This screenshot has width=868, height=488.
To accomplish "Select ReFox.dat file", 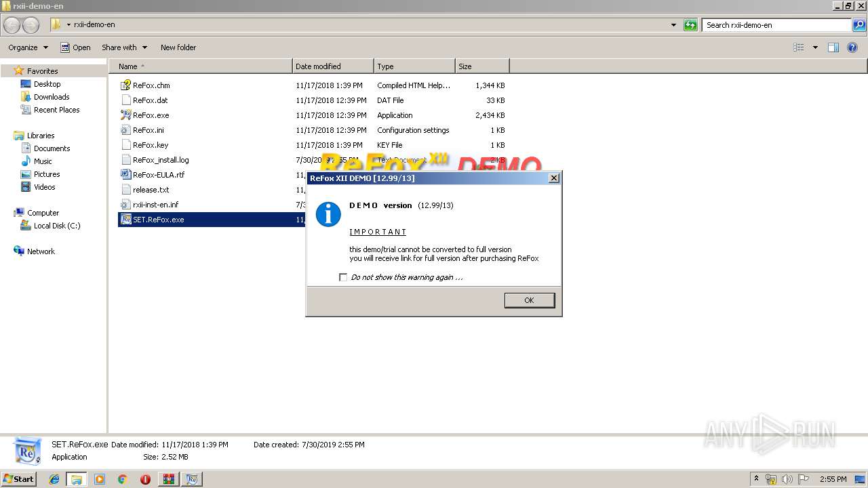I will [x=150, y=100].
